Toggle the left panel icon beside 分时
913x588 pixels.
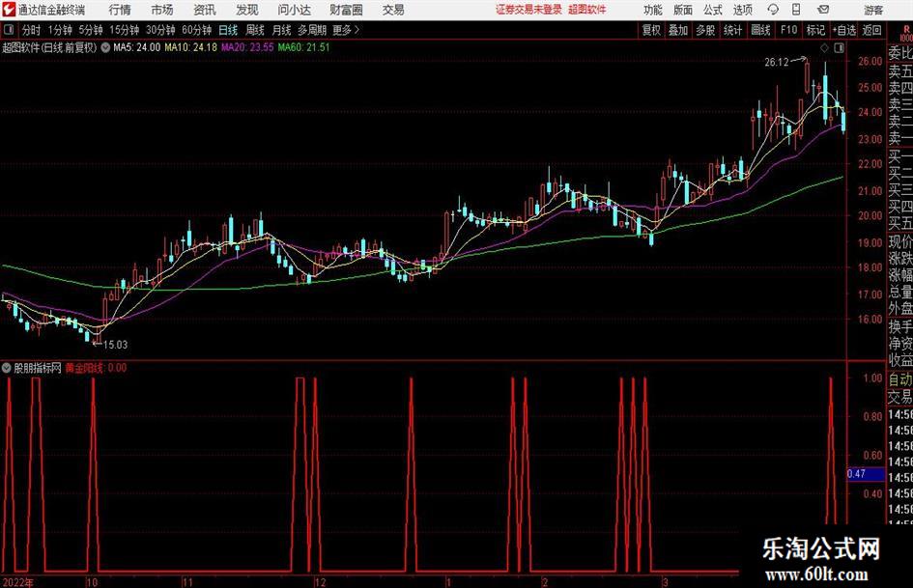point(9,30)
